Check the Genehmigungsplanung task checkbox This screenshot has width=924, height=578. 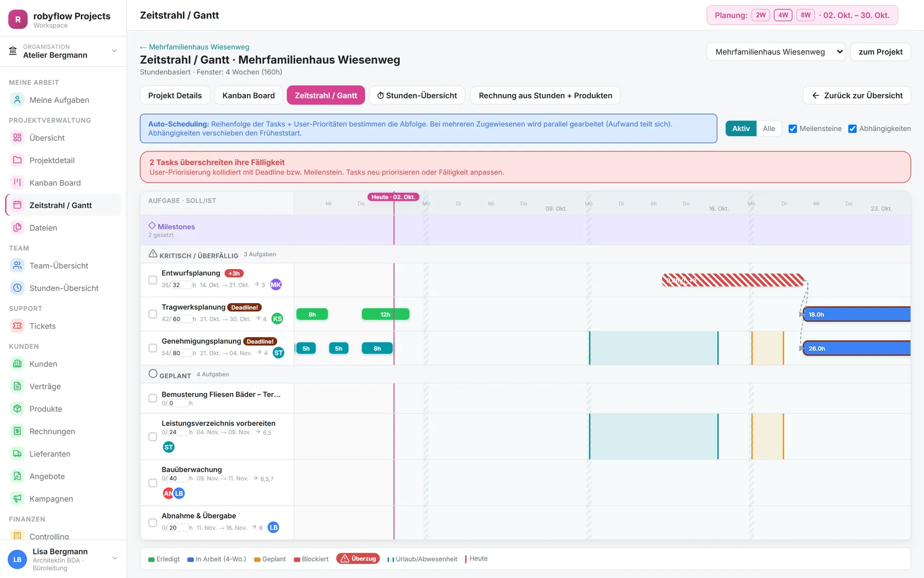click(x=152, y=348)
